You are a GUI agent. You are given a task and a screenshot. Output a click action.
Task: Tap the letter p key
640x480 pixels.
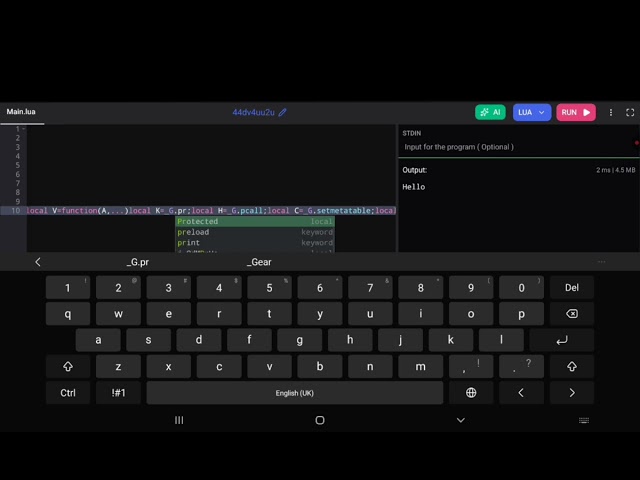coord(521,314)
